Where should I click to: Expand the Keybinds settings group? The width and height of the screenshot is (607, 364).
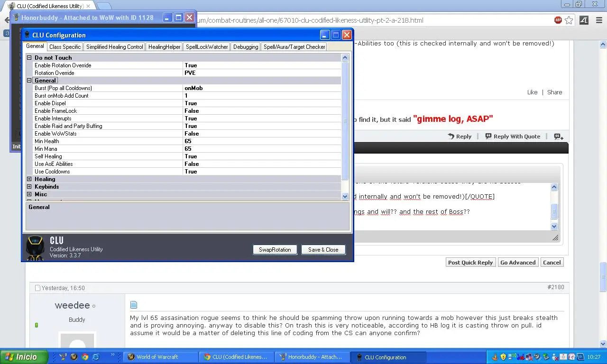[x=29, y=187]
